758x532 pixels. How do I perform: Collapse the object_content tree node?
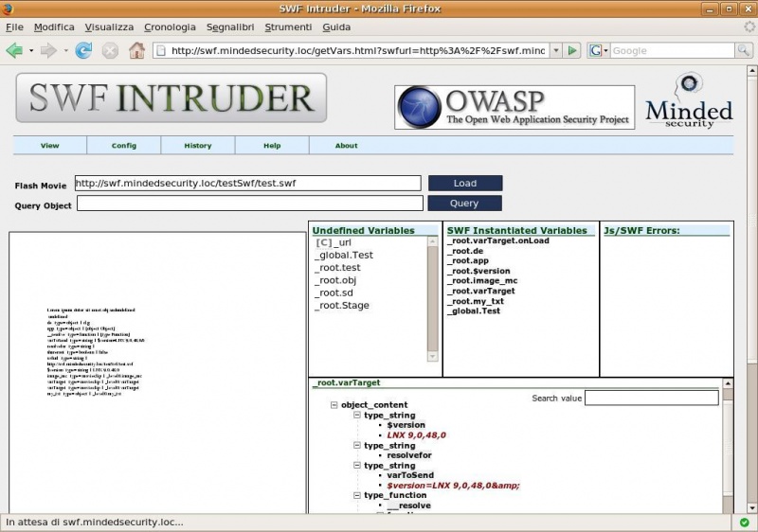coord(334,404)
